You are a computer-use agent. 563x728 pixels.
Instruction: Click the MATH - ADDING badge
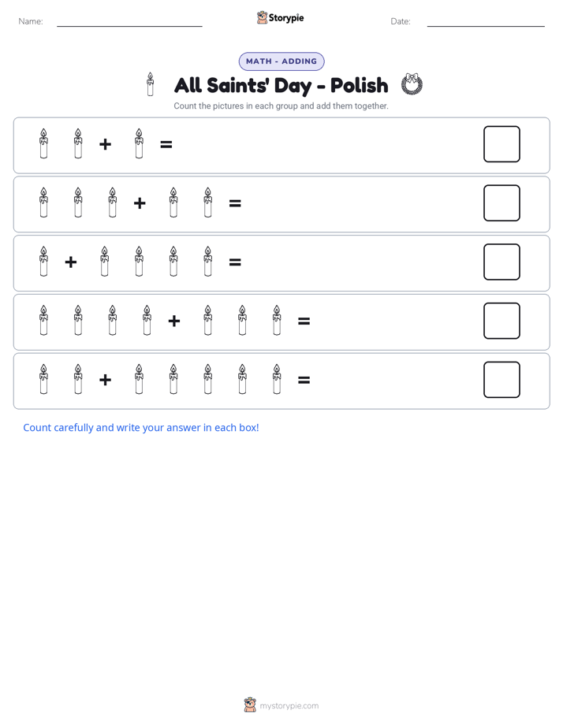click(x=281, y=61)
